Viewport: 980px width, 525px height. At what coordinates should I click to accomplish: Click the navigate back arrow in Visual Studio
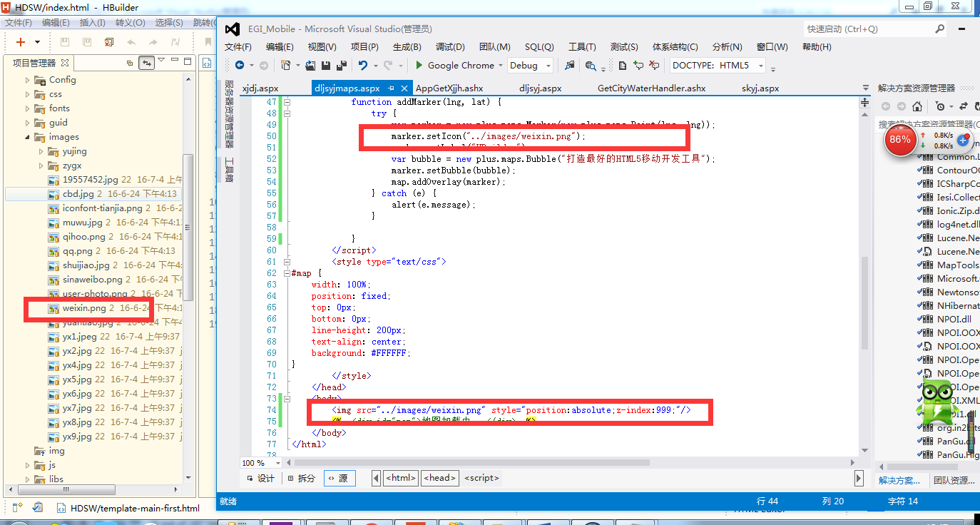[240, 66]
